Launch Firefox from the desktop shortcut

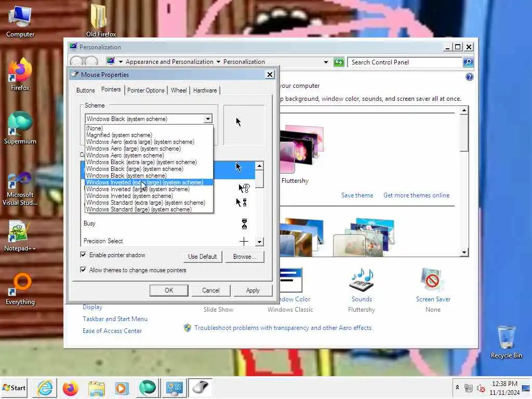point(20,75)
